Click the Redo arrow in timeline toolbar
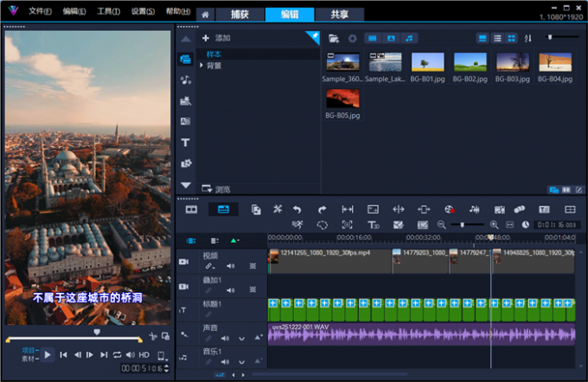 (x=322, y=209)
